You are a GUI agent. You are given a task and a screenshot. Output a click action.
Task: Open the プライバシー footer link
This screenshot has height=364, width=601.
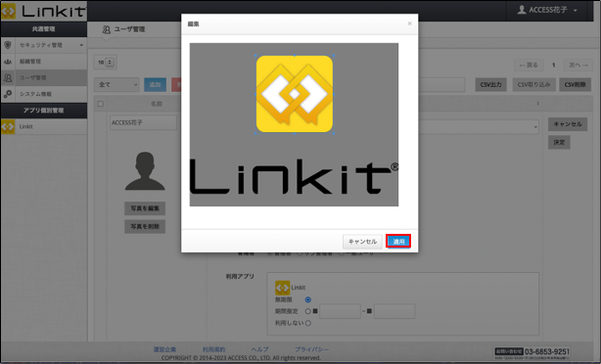point(311,349)
